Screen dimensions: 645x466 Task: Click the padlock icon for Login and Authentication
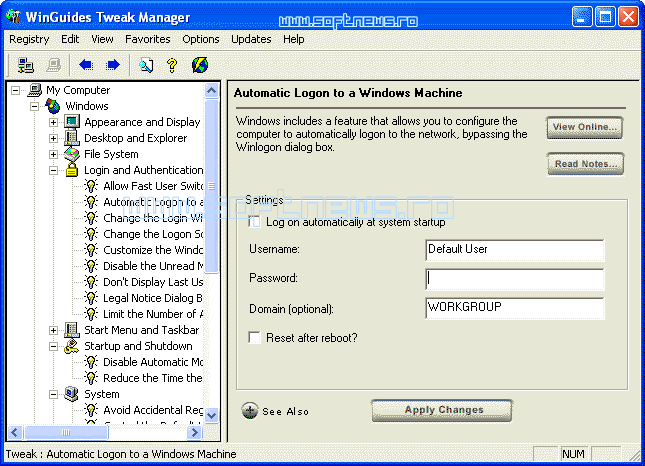[x=72, y=170]
